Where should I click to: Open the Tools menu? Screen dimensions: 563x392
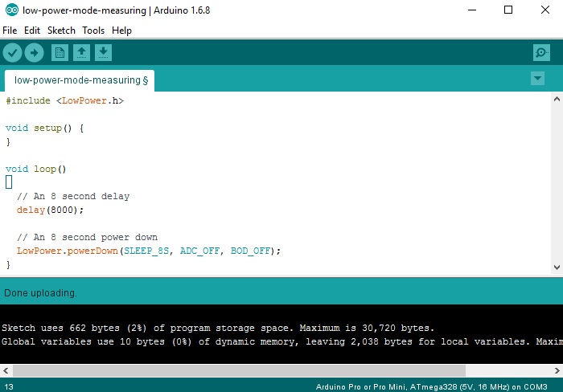(x=93, y=31)
